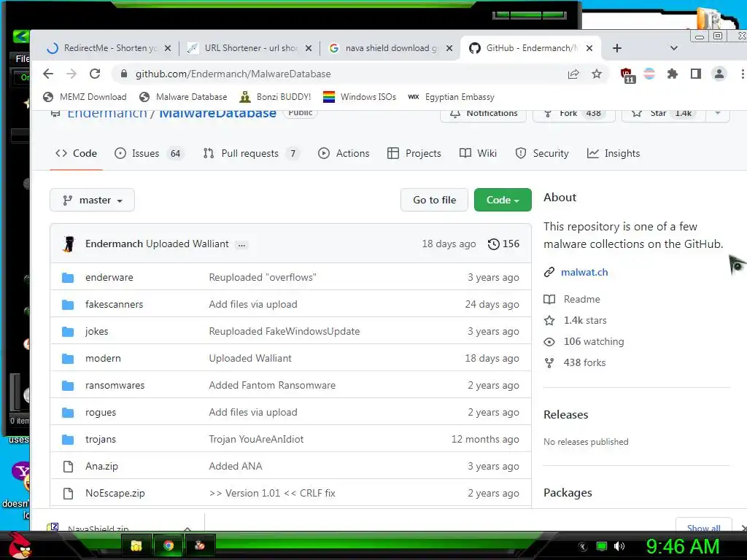Switch to the RedirectMe tab
Screen dimensions: 747x560
tap(109, 48)
